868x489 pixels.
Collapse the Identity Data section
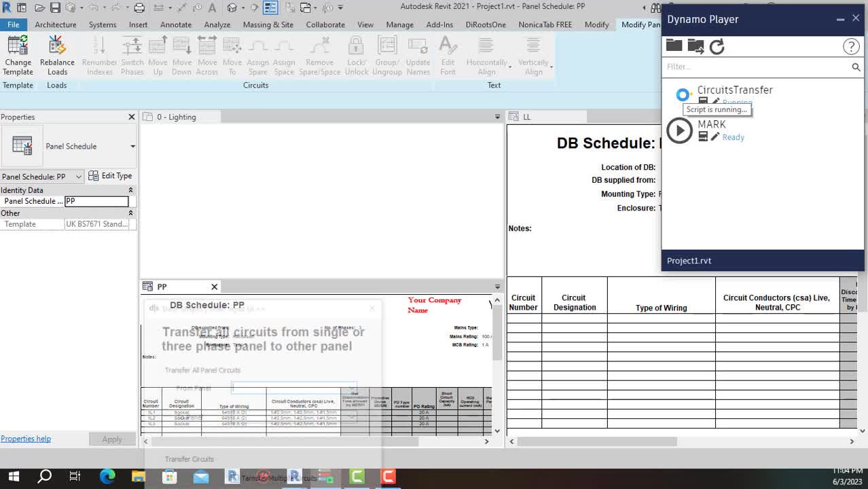[x=130, y=190]
